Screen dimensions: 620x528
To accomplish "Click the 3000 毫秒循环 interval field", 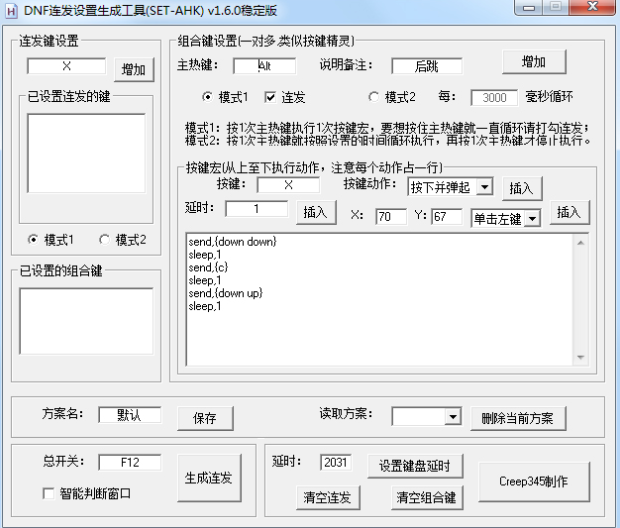I will tap(494, 97).
